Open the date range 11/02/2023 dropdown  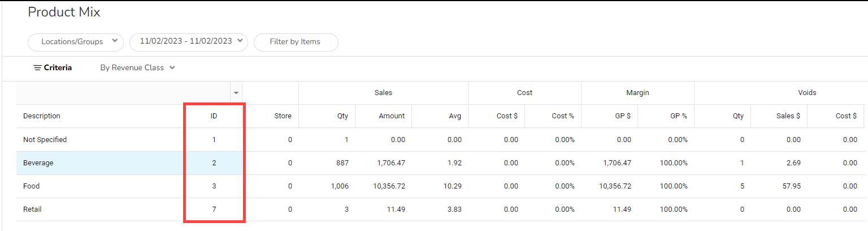click(x=188, y=41)
